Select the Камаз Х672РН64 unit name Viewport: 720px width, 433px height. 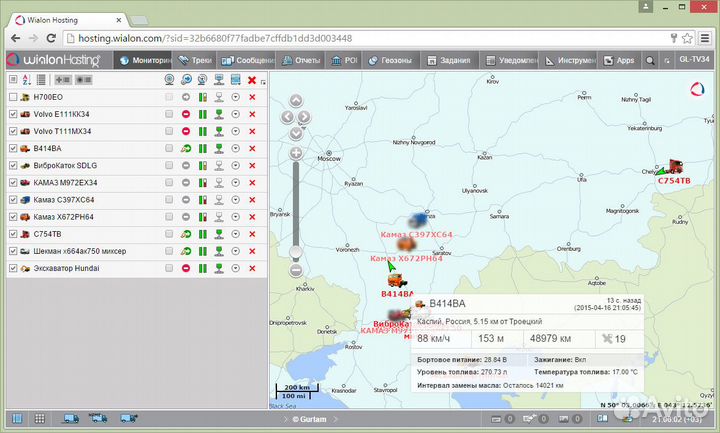coord(63,216)
